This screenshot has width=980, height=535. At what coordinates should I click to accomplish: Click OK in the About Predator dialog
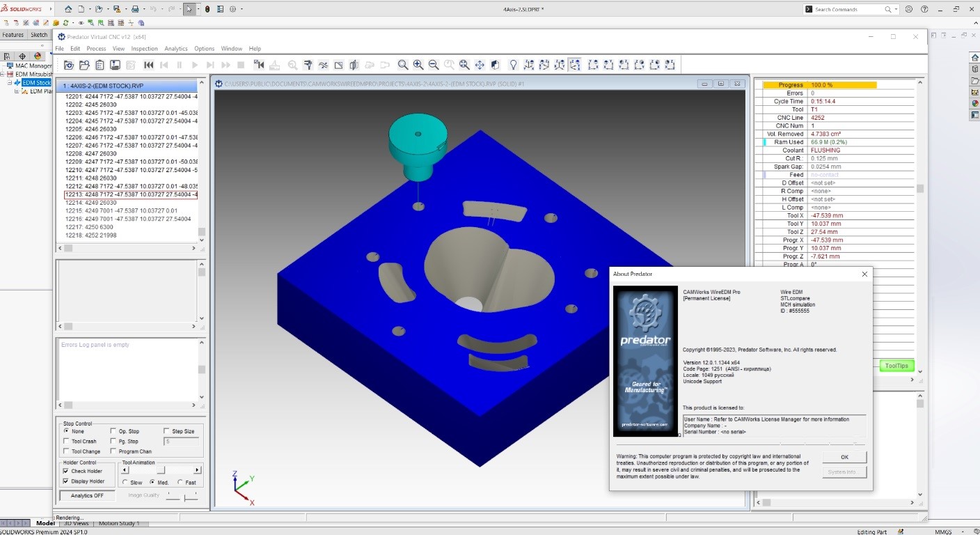(x=844, y=457)
